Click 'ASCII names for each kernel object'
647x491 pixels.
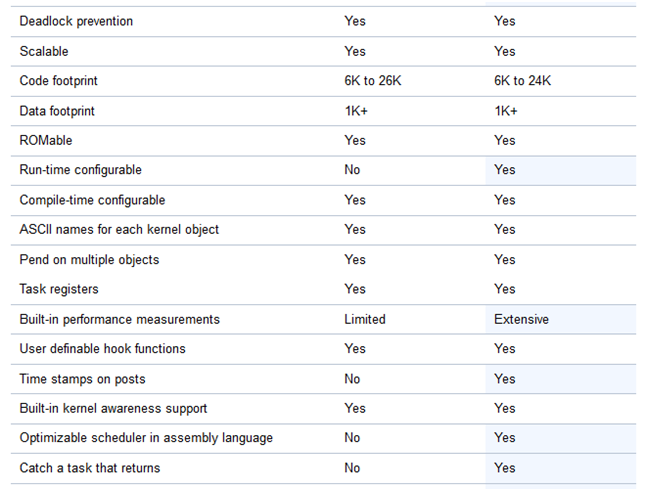click(x=119, y=229)
